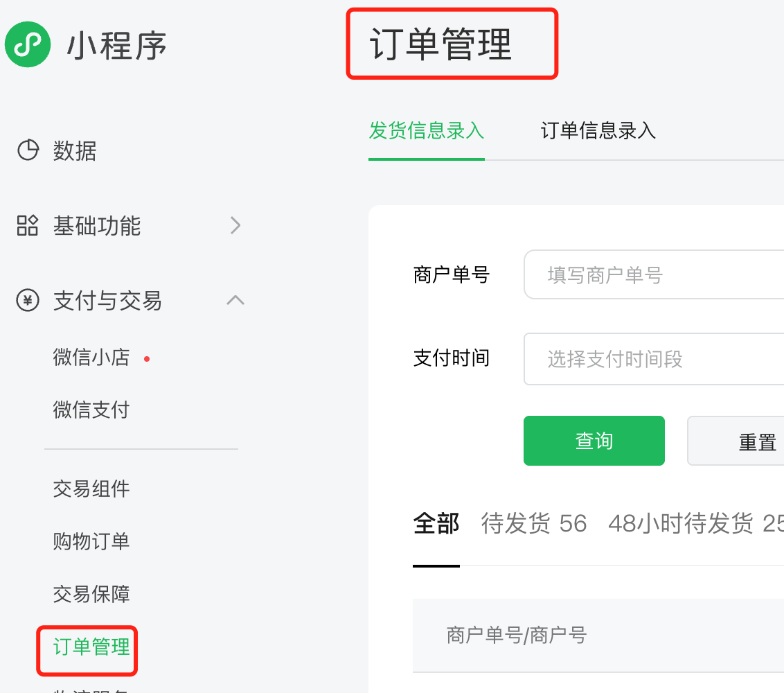
Task: Click the green Mini Program logo icon
Action: [x=28, y=44]
